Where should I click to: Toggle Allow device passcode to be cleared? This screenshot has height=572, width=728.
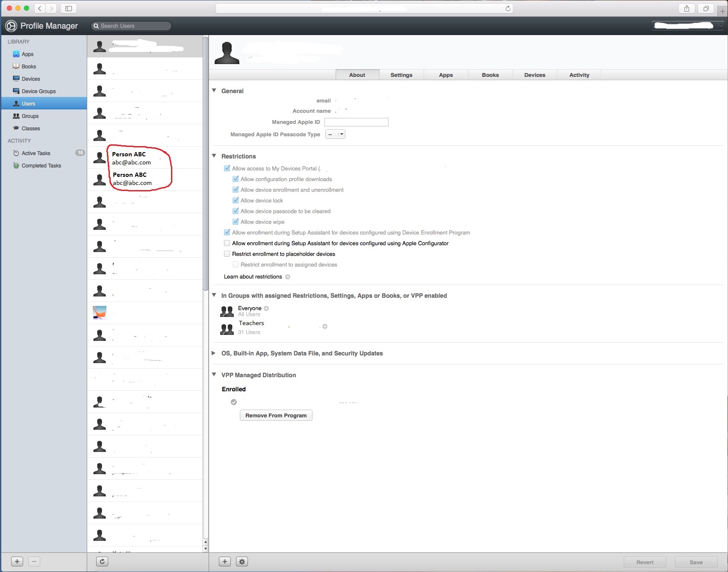point(236,211)
